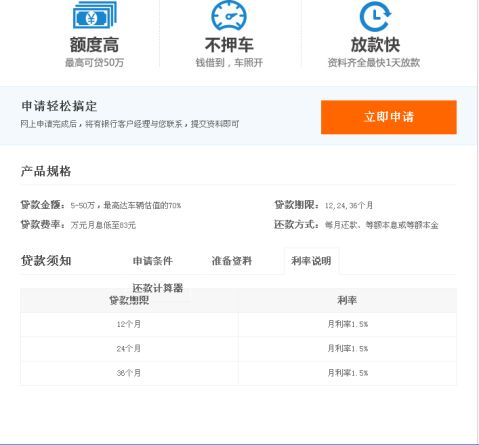Click the speedometer icon above 不押车
The width and height of the screenshot is (479, 445).
229,15
